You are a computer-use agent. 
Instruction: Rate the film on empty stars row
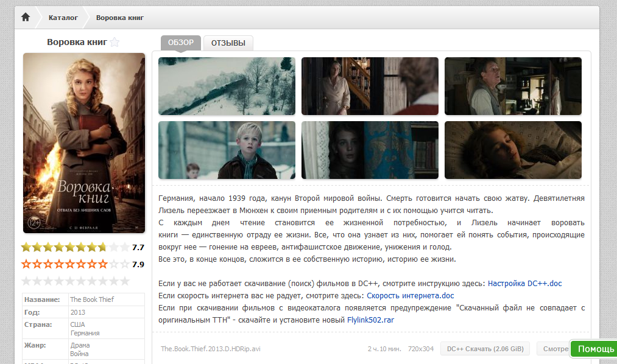pyautogui.click(x=75, y=281)
